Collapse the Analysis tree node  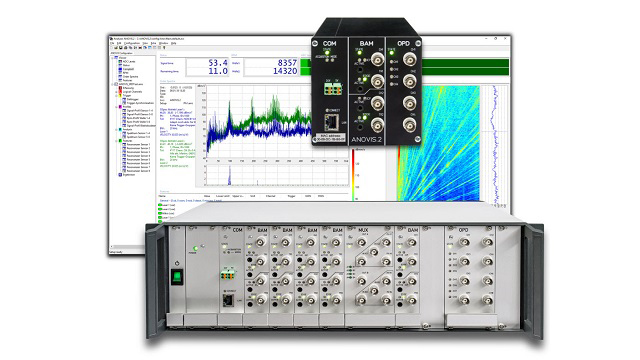pos(116,129)
